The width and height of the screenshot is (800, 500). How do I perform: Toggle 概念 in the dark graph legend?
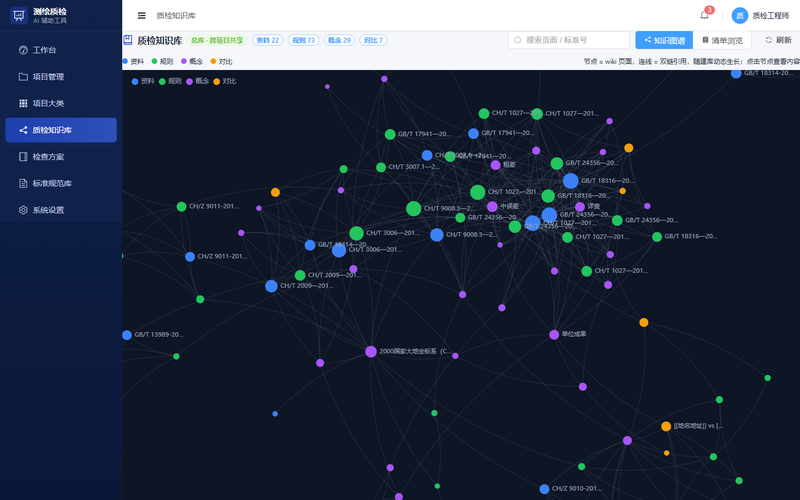pyautogui.click(x=197, y=81)
